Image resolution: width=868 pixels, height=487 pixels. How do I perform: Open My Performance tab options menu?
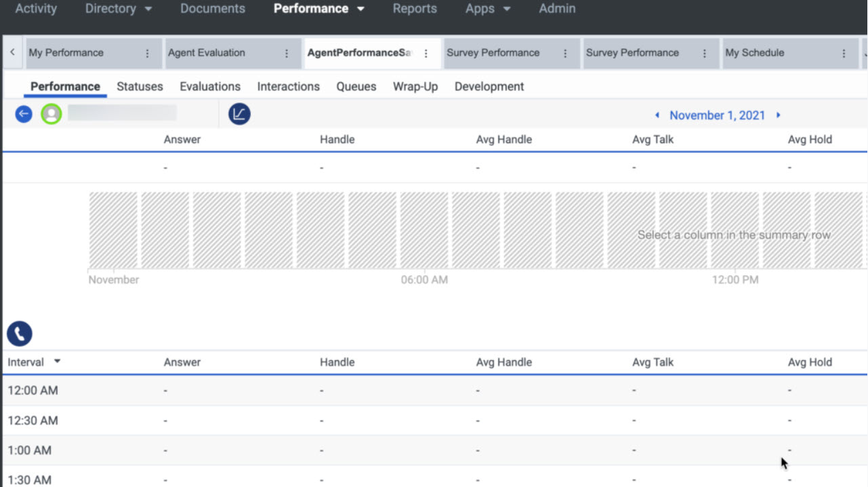(148, 53)
